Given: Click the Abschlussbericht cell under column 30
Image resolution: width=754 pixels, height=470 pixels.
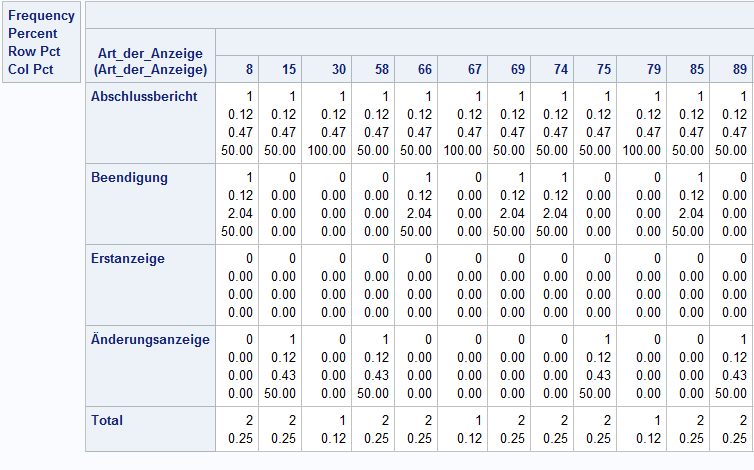Looking at the screenshot, I should coord(327,123).
